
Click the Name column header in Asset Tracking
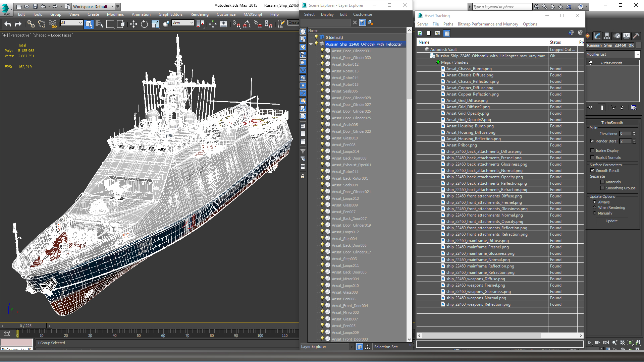[x=482, y=42]
